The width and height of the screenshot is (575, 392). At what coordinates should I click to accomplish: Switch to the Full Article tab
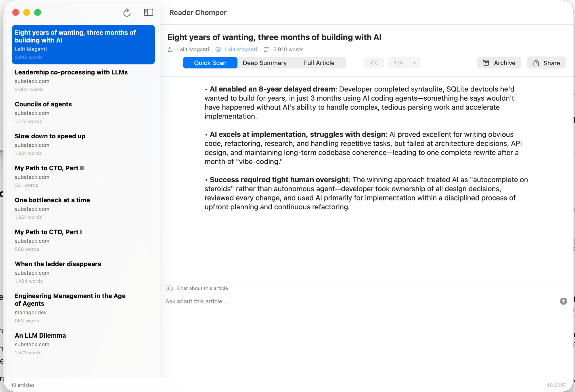[x=319, y=63]
